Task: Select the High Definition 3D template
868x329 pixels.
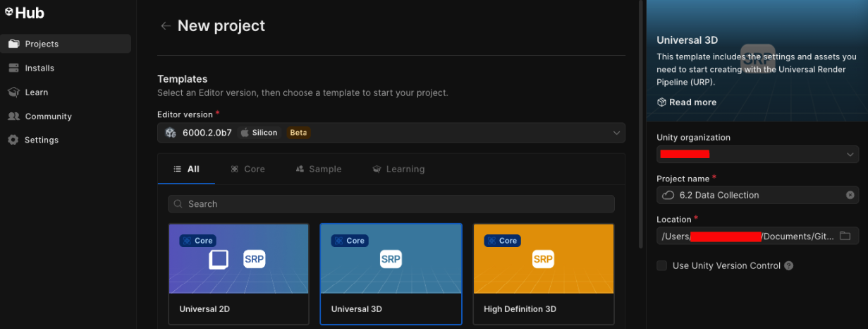Action: click(544, 274)
